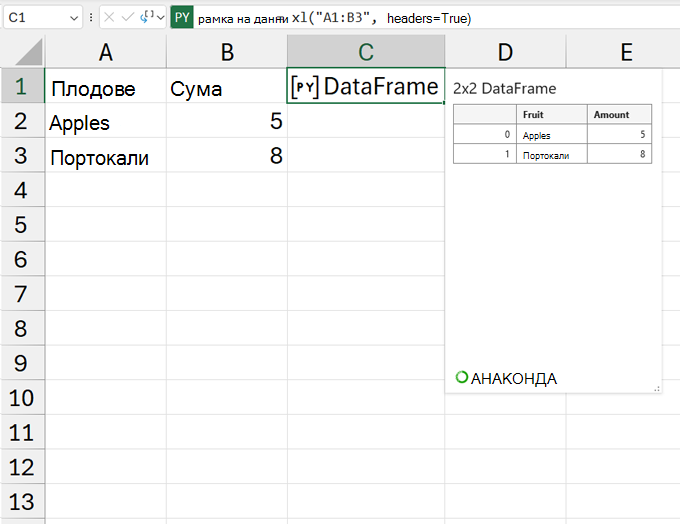
Task: Click the DataFrame card resize grip
Action: click(x=657, y=389)
